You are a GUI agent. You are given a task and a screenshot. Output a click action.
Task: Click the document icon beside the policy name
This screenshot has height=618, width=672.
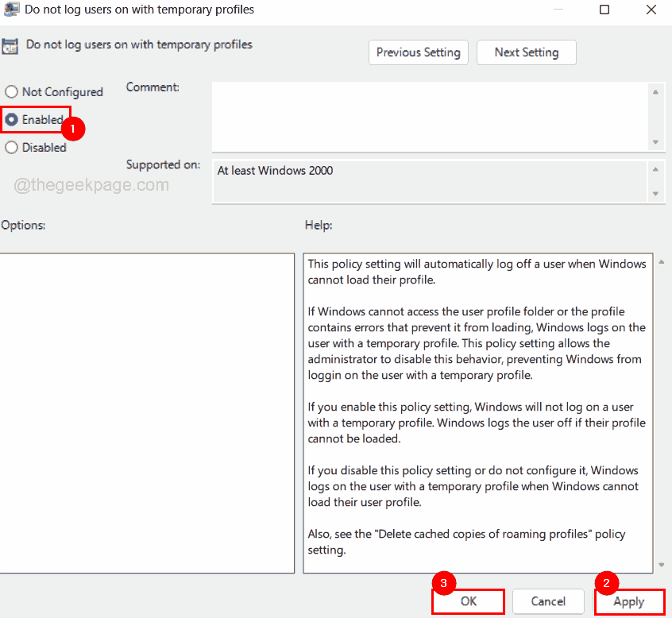pyautogui.click(x=11, y=45)
